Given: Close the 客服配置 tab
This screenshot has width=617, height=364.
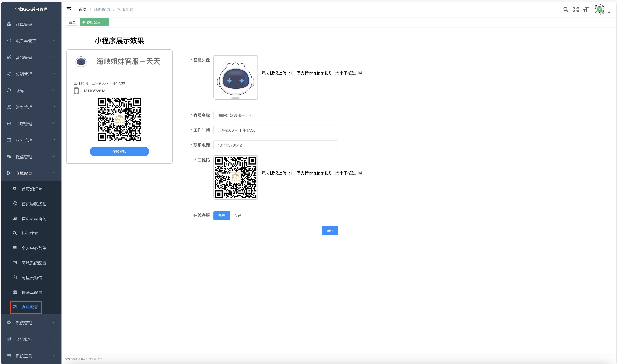Looking at the screenshot, I should tap(104, 22).
